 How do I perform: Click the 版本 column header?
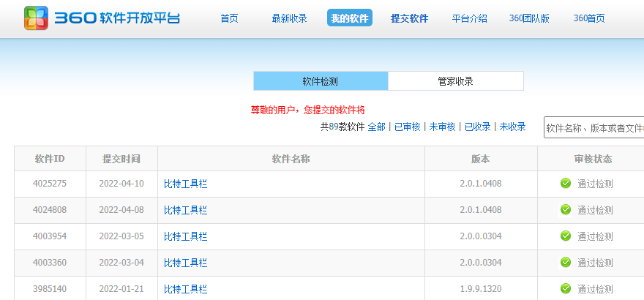481,159
